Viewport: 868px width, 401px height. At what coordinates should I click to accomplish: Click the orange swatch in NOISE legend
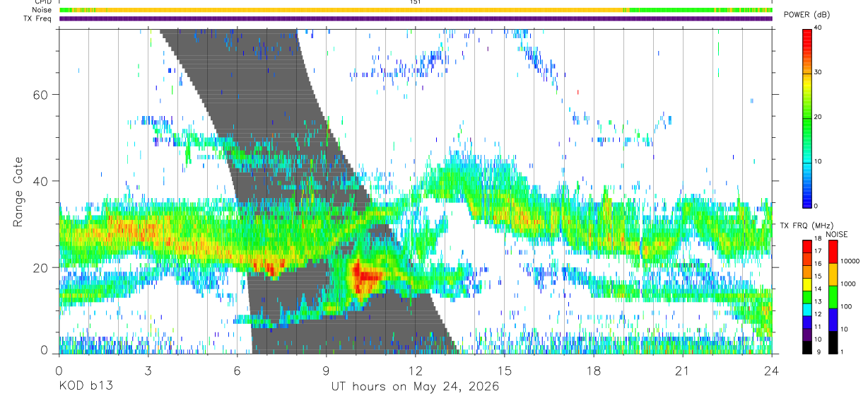coord(833,274)
